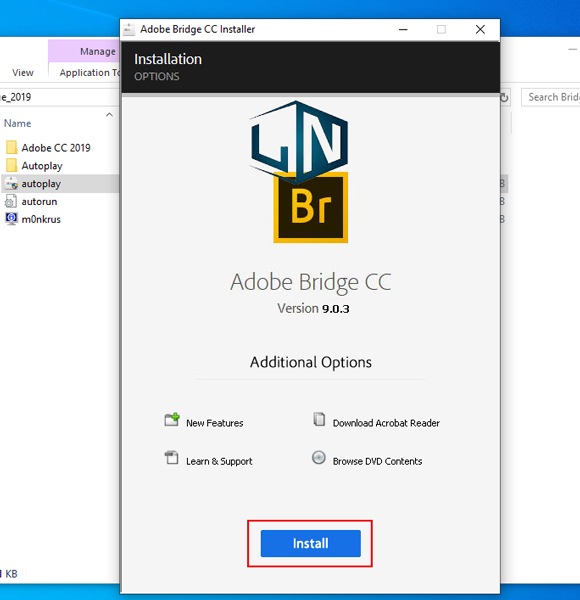This screenshot has width=580, height=600.
Task: Select the Autoplay folder in Explorer
Action: point(42,166)
